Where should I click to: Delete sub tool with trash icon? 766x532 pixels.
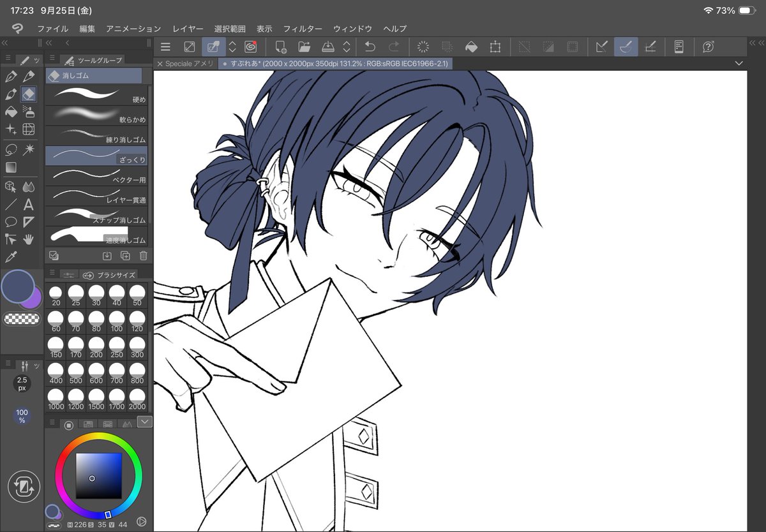143,255
